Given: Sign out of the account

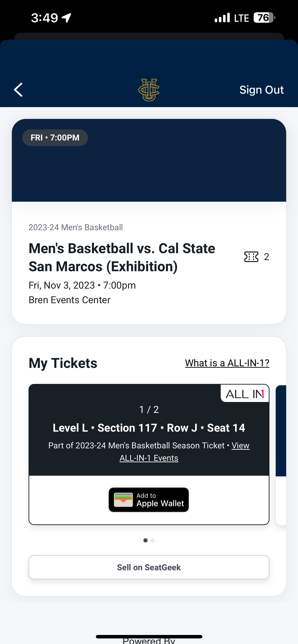Looking at the screenshot, I should coord(262,90).
